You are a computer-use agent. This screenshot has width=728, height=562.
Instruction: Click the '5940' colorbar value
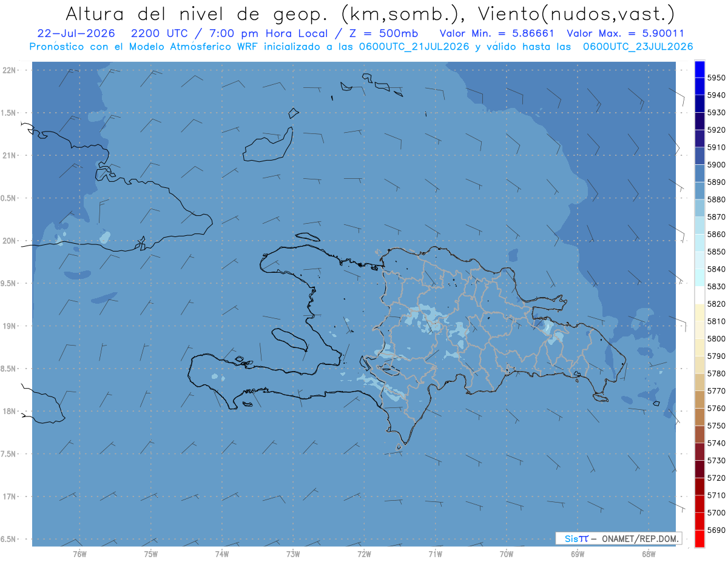point(716,95)
